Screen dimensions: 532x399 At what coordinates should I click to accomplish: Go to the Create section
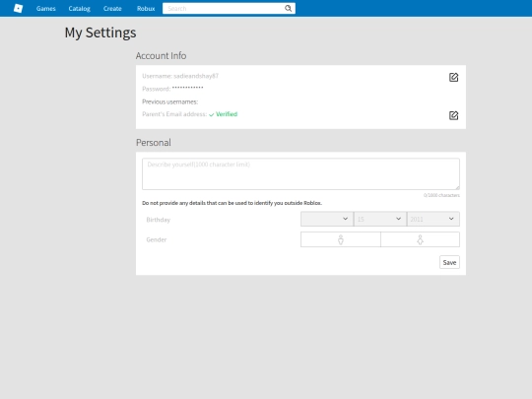[x=112, y=9]
